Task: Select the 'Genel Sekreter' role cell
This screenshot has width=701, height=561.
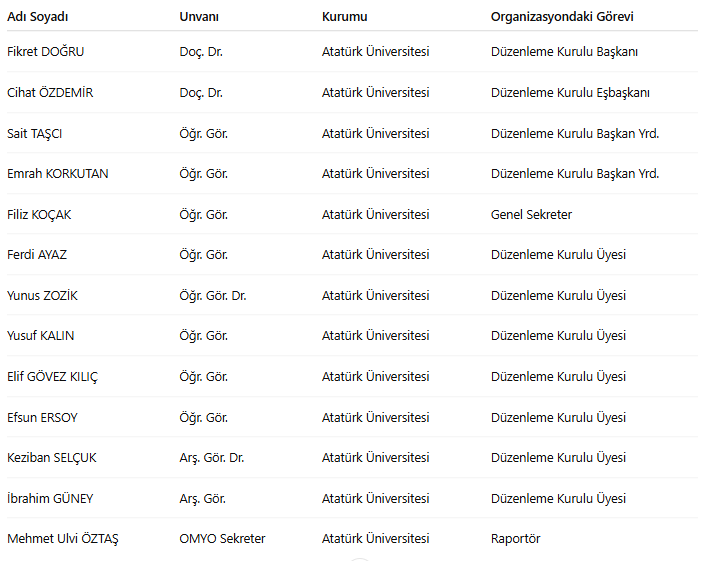Action: tap(531, 214)
